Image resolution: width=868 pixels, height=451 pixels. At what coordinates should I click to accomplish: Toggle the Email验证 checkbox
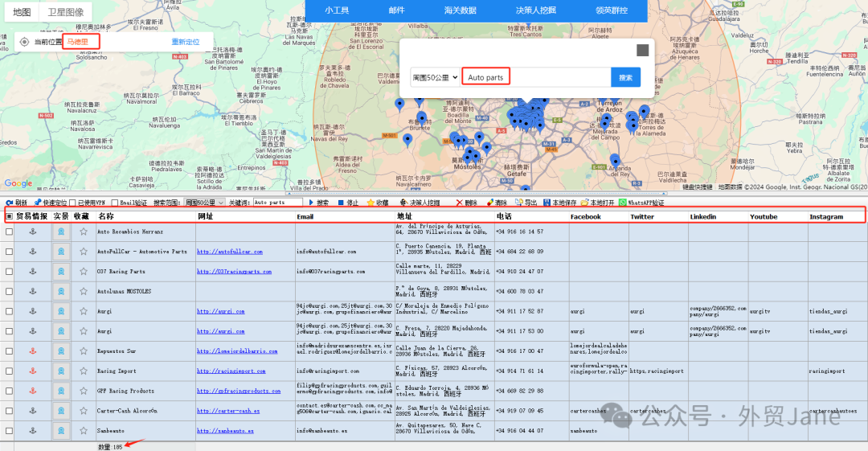pos(115,203)
